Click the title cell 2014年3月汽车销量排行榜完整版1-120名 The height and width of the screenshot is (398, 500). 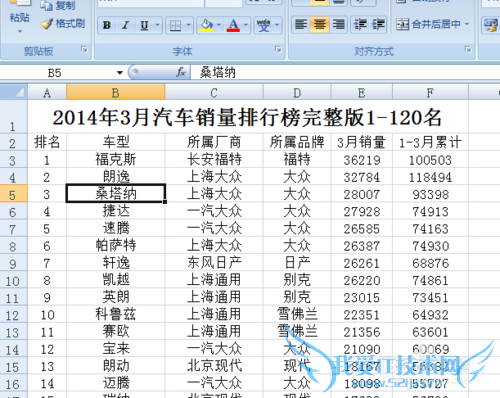248,117
